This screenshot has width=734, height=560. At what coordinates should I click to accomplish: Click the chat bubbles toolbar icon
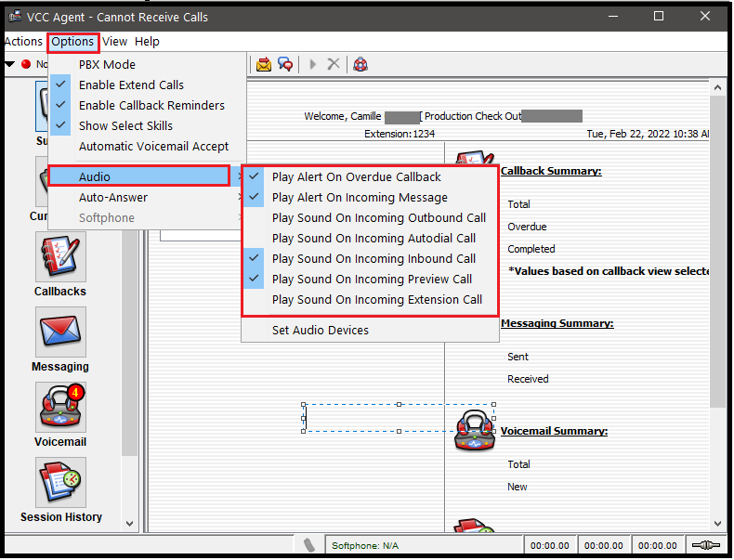pos(285,64)
